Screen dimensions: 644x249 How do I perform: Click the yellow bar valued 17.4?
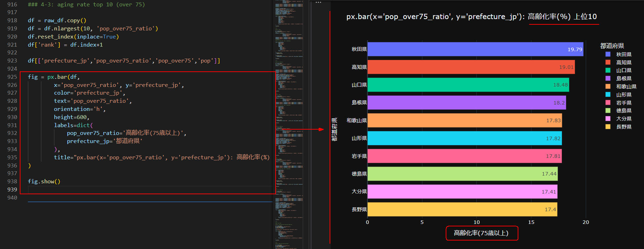click(462, 209)
